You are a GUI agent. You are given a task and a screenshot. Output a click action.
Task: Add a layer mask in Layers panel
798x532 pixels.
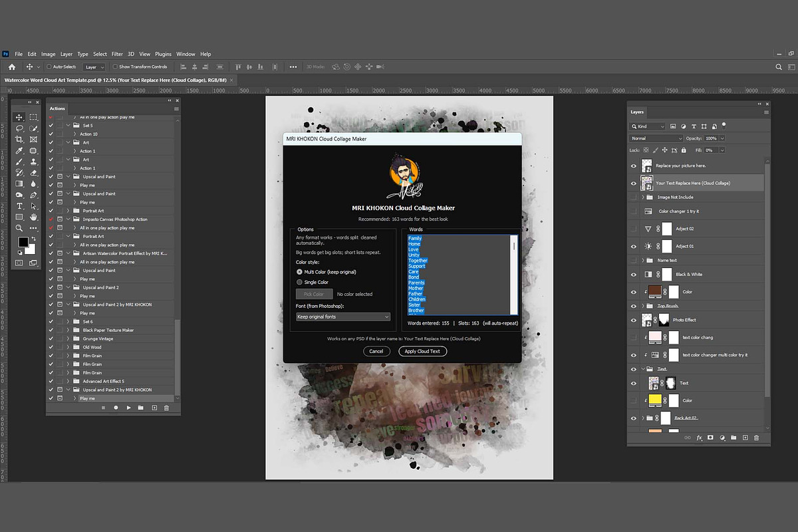tap(711, 438)
